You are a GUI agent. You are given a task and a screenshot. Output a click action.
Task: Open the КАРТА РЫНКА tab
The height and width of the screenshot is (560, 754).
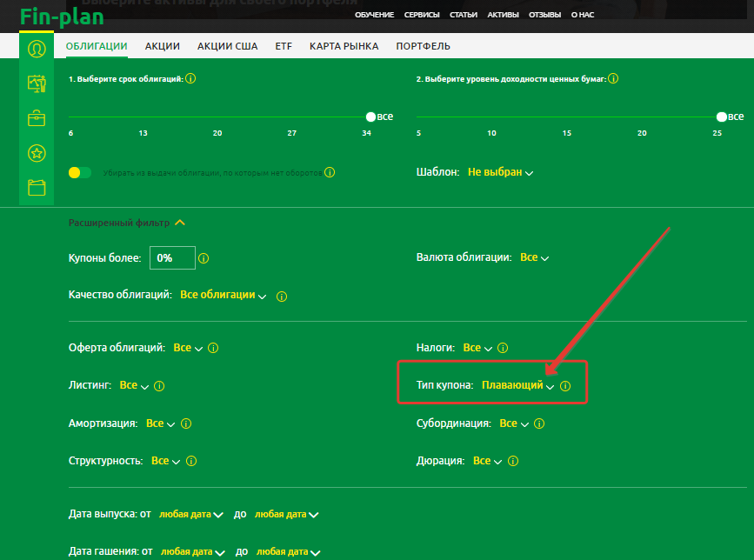click(x=344, y=47)
